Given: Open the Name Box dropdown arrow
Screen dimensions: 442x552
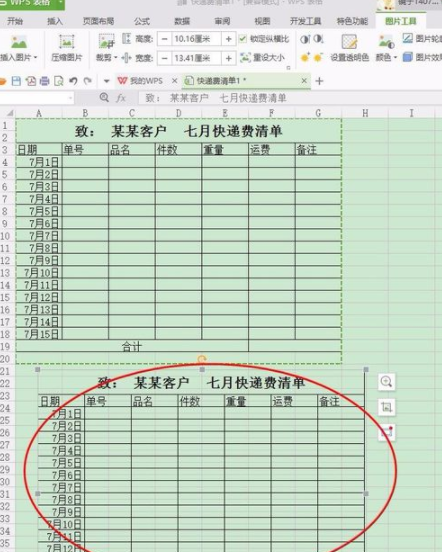Looking at the screenshot, I should pos(70,98).
